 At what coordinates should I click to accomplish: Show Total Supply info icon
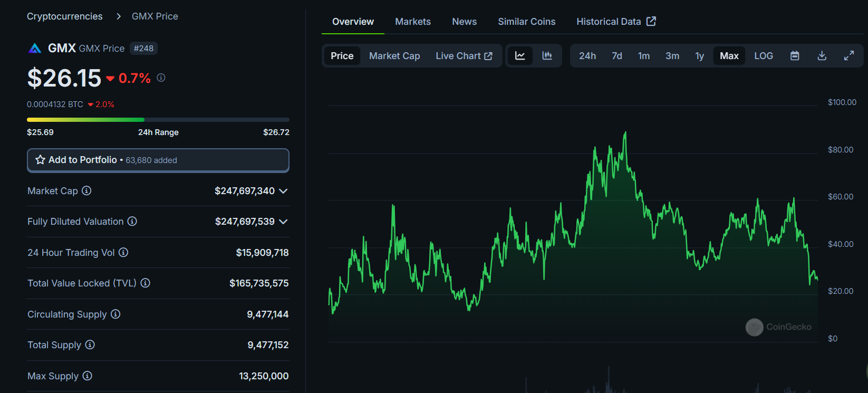point(90,344)
